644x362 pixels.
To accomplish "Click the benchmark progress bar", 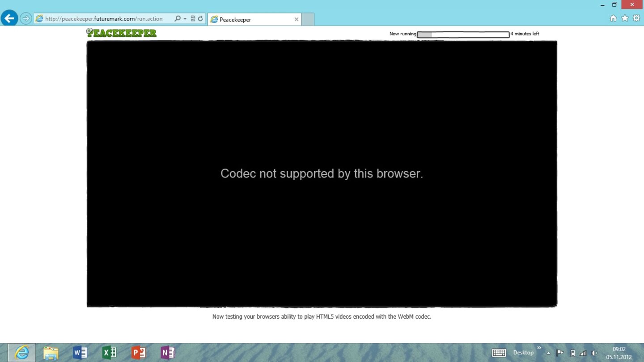I will (463, 34).
